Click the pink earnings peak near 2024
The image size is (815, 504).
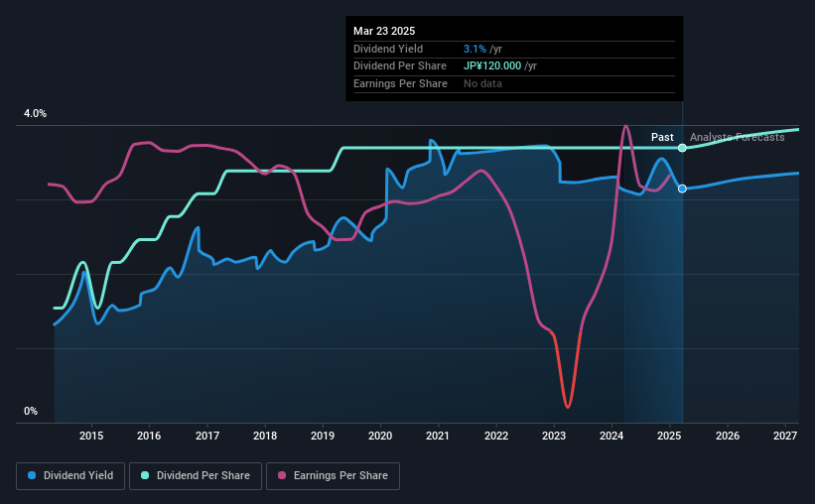[x=625, y=126]
